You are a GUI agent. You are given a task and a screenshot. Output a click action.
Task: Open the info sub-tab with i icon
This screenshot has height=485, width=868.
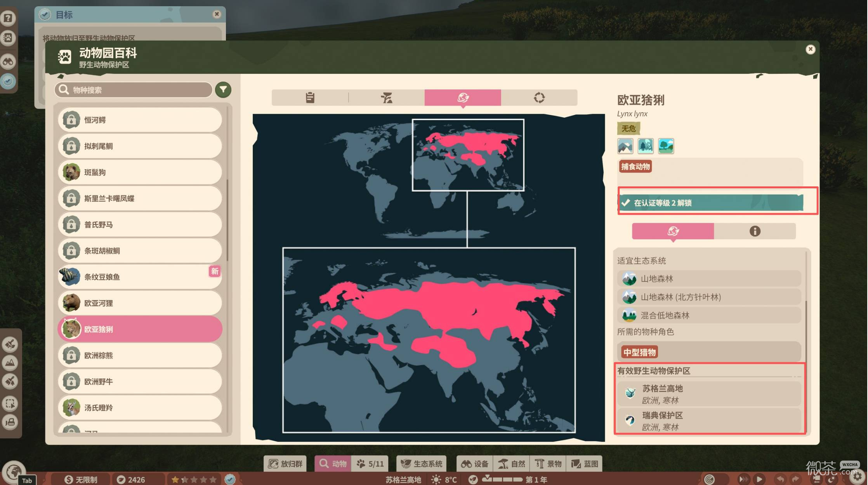click(755, 231)
